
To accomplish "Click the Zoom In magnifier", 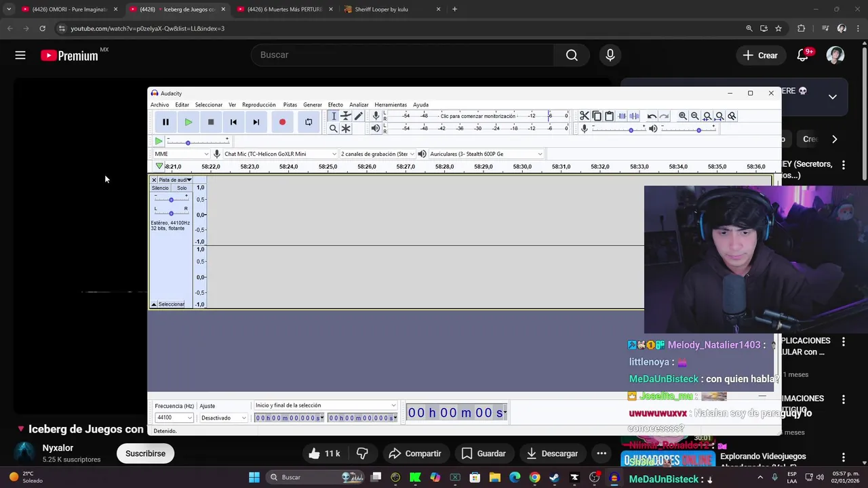I will pos(683,116).
